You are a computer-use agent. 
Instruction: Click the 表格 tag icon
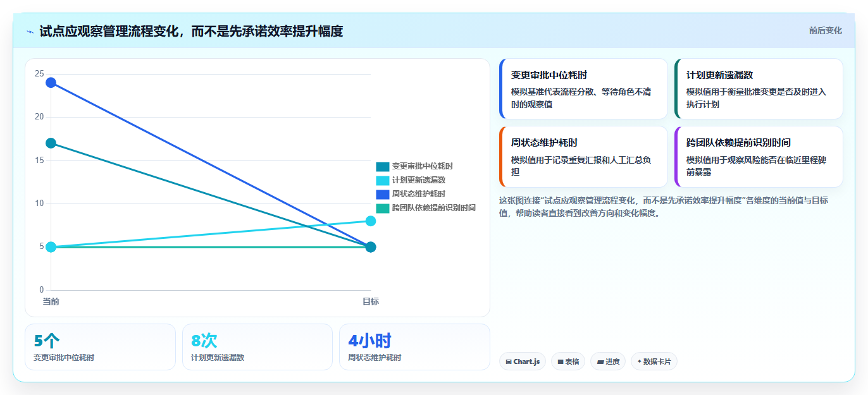pyautogui.click(x=561, y=362)
